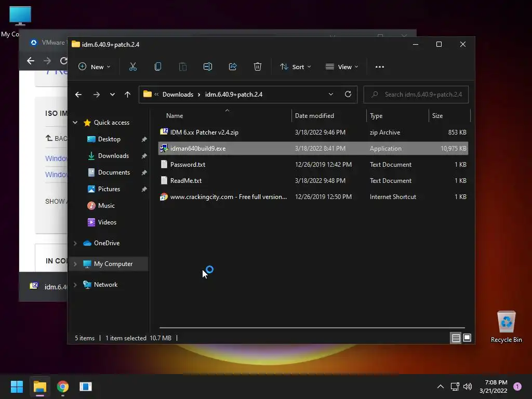Select Pictures in the navigation pane

[109, 189]
